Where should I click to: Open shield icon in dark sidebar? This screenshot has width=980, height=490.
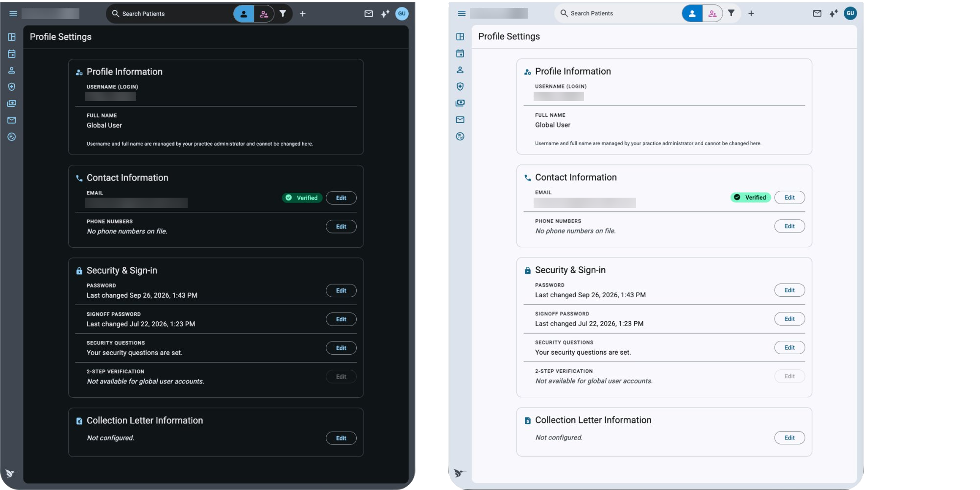coord(12,87)
